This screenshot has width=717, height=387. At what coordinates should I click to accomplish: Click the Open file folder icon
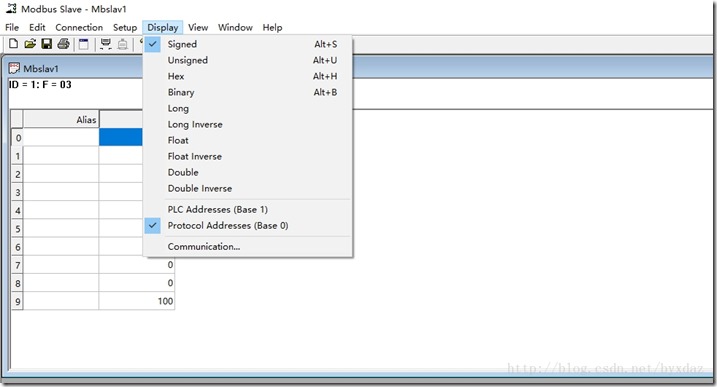pos(30,43)
